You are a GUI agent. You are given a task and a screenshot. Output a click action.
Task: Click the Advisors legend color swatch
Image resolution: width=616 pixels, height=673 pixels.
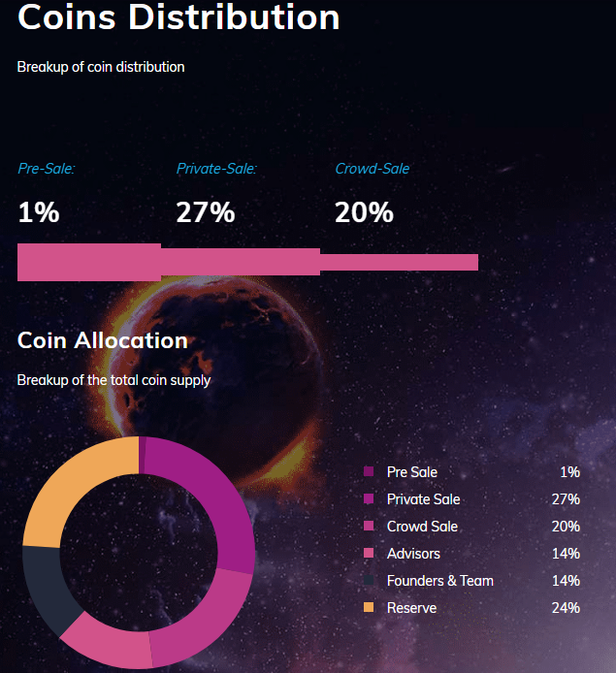pos(369,553)
